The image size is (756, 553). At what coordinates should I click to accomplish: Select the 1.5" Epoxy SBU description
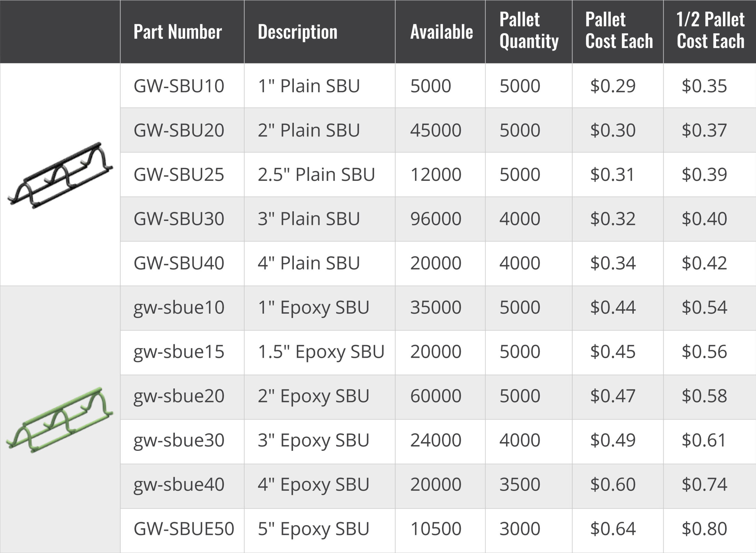tap(321, 352)
